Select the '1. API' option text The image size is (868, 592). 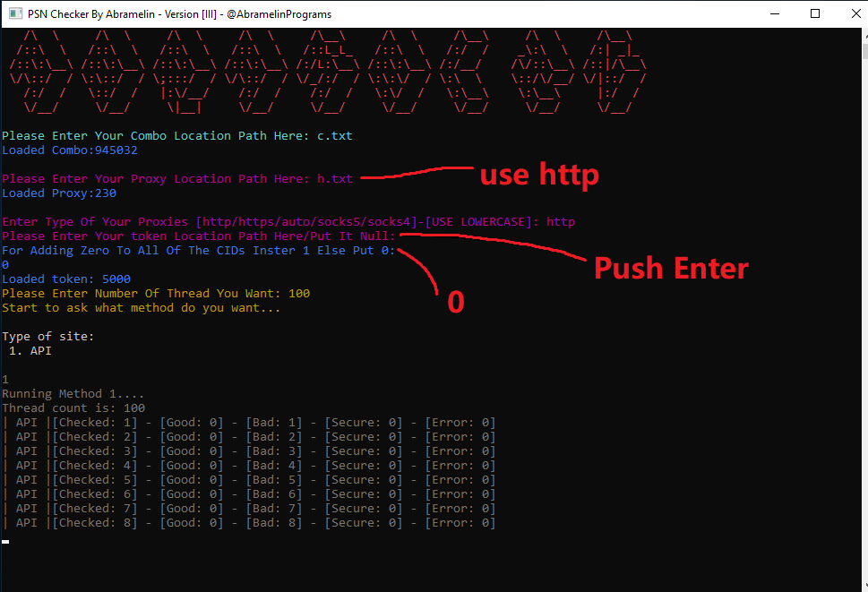(30, 351)
